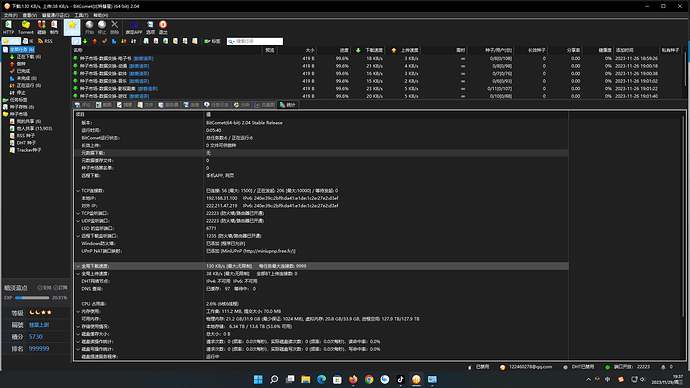Toggle the 标签 tag filter button
This screenshot has height=388, width=690.
click(213, 41)
